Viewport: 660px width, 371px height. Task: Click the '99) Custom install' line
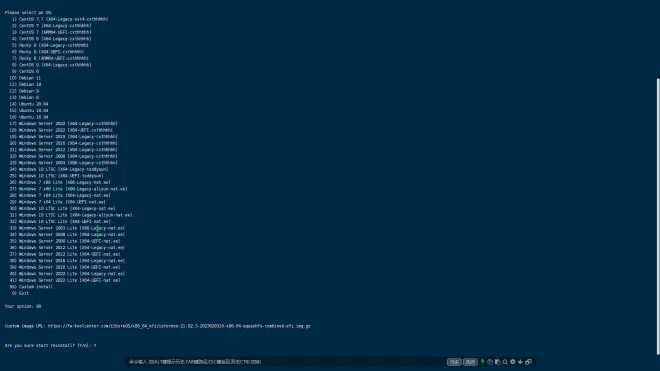[x=31, y=287]
